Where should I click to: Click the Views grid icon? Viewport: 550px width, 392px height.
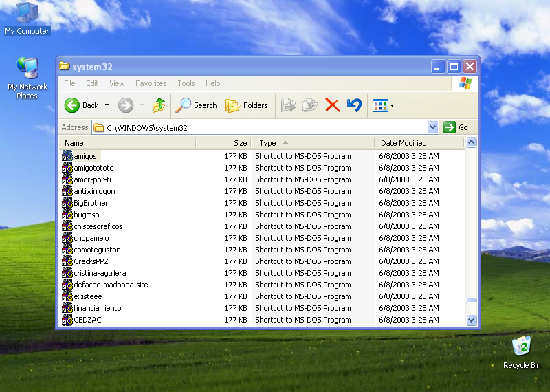pyautogui.click(x=380, y=105)
